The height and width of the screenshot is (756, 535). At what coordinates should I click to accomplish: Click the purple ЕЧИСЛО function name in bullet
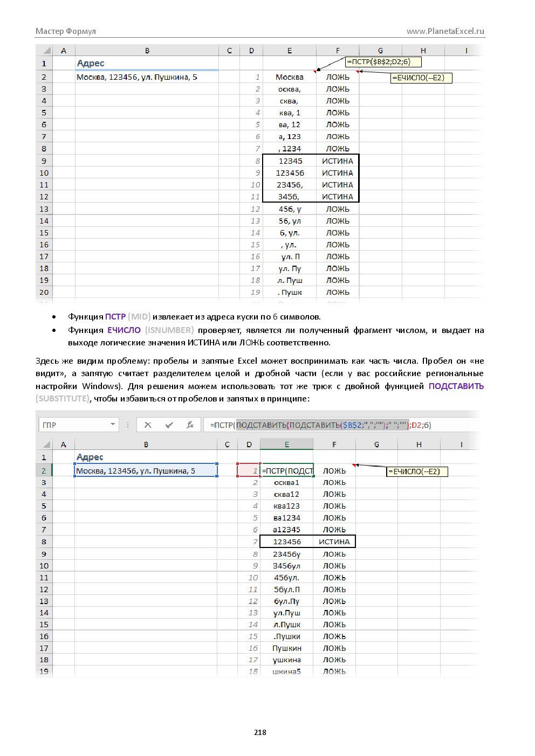pos(124,330)
